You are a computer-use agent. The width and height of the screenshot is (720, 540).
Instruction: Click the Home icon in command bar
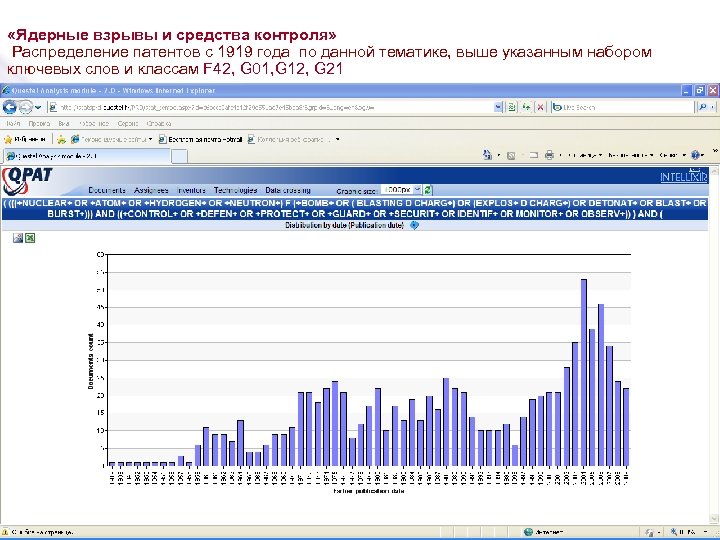pos(488,155)
